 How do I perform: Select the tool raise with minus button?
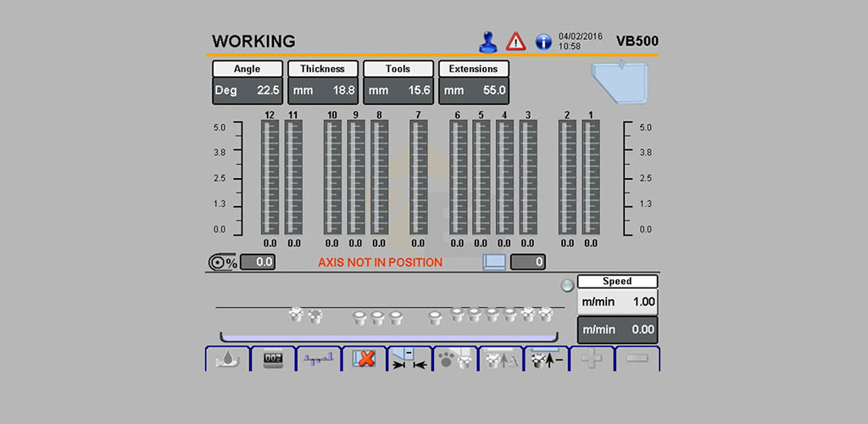[x=546, y=360]
